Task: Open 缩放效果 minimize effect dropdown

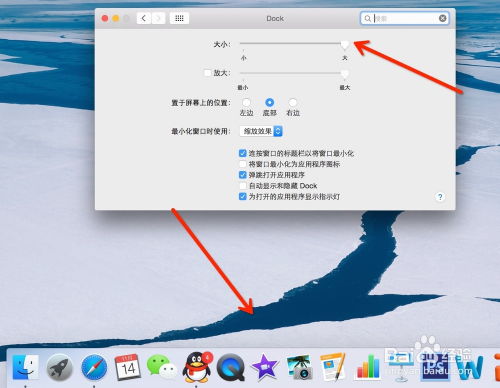Action: tap(261, 131)
